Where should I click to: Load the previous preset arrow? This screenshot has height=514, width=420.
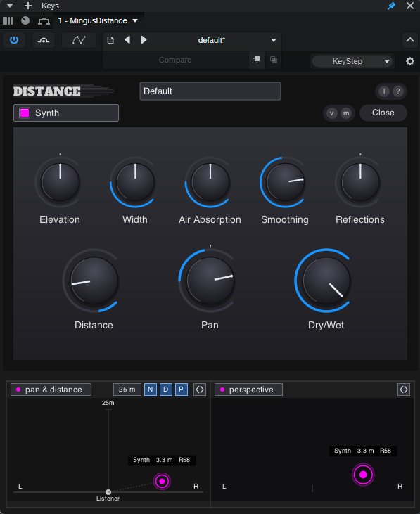coord(127,40)
